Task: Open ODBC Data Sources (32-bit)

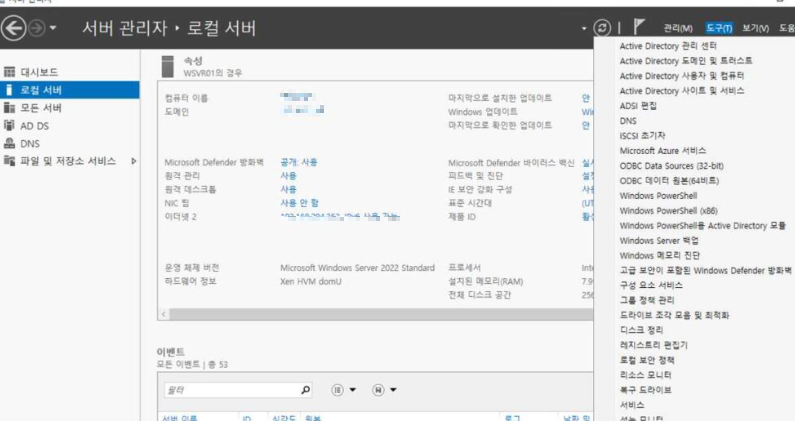Action: [671, 166]
